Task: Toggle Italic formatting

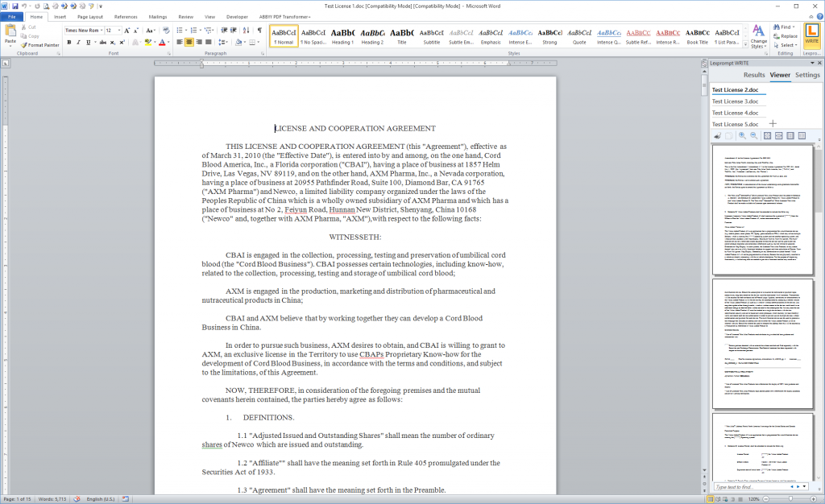Action: pos(78,42)
